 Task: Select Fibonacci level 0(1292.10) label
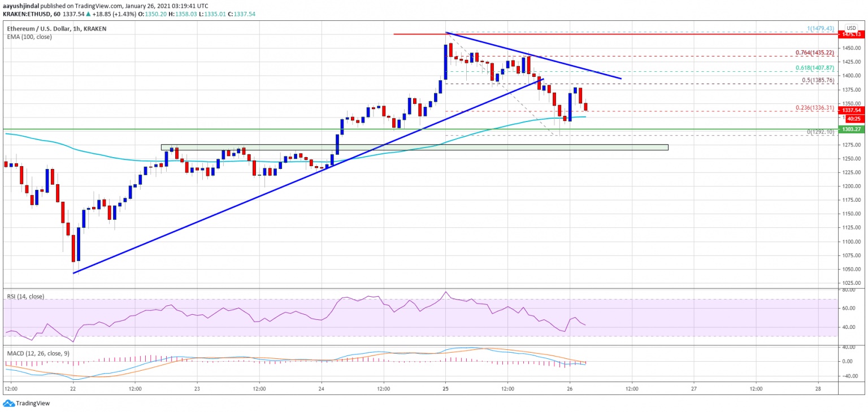pos(822,132)
